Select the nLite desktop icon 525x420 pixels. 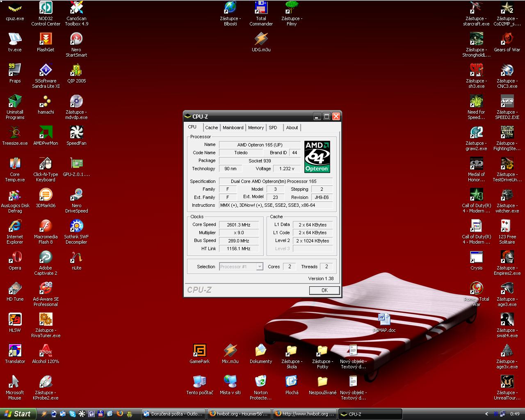pos(76,260)
